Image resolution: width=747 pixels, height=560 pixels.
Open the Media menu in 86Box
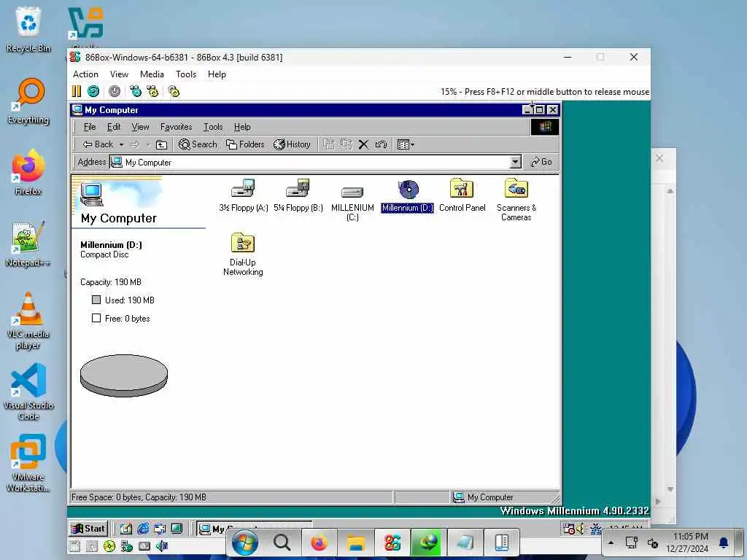pos(152,74)
